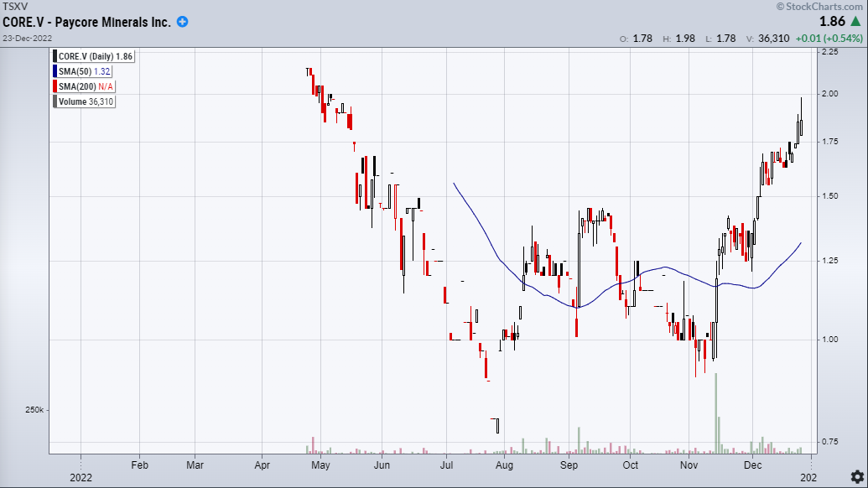Click the SMA(50) 1.32 legend entry
Viewport: 868px width, 488px height.
coord(85,71)
